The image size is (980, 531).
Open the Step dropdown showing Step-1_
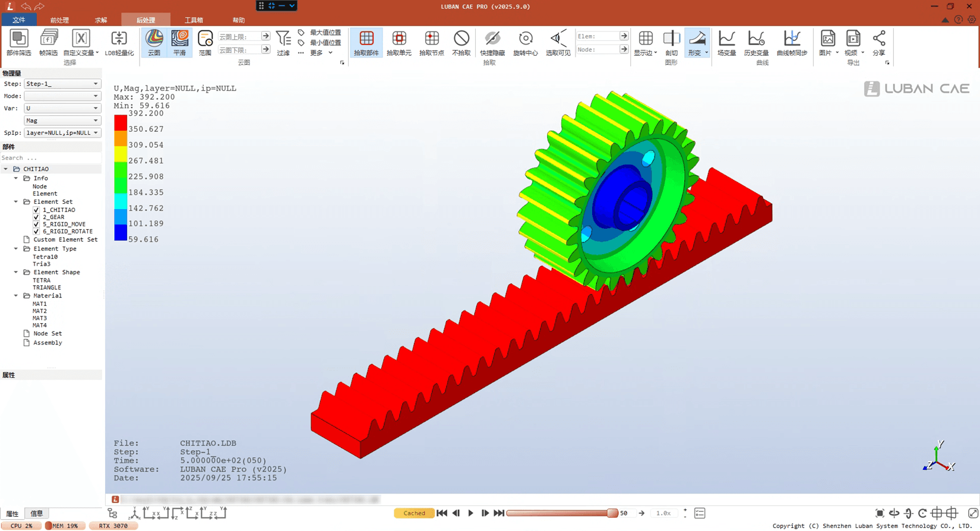(x=62, y=84)
